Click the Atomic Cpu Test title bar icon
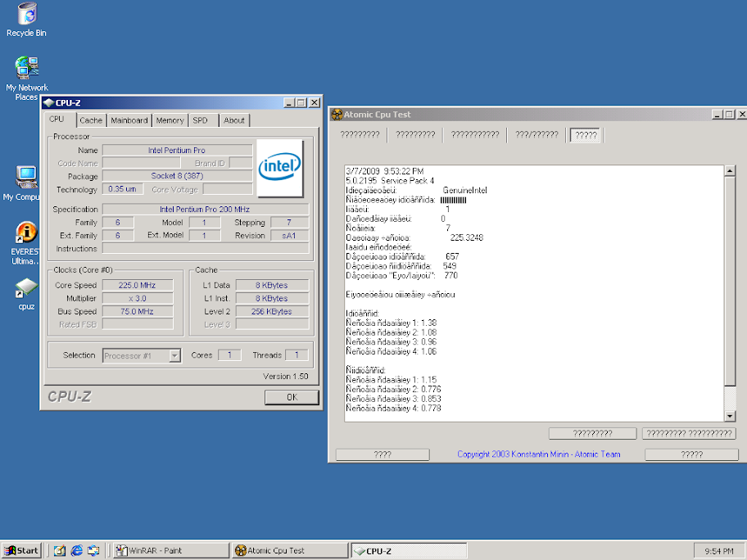The image size is (747, 560). click(x=337, y=115)
